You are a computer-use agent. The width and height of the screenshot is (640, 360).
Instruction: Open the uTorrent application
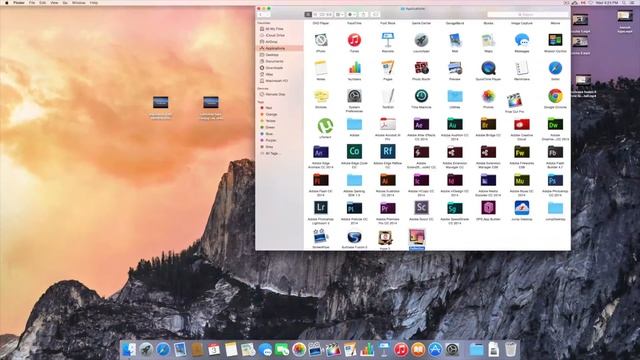click(325, 126)
